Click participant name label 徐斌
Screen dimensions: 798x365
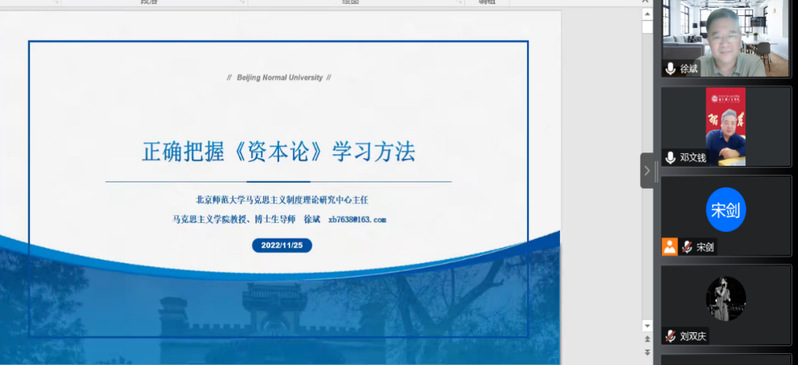pos(689,69)
